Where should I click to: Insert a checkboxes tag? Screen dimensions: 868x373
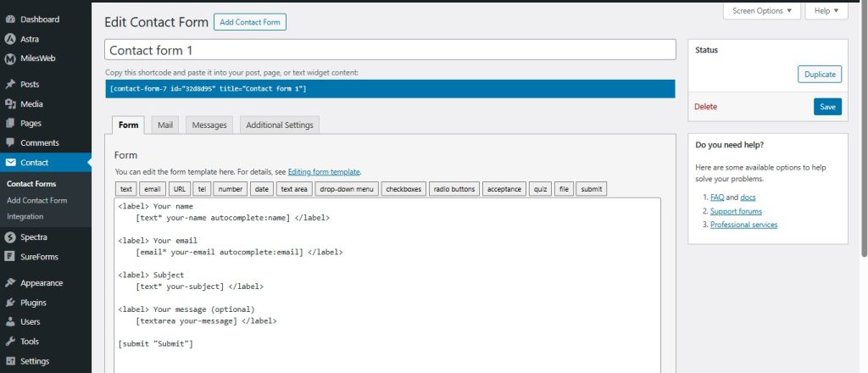click(403, 189)
